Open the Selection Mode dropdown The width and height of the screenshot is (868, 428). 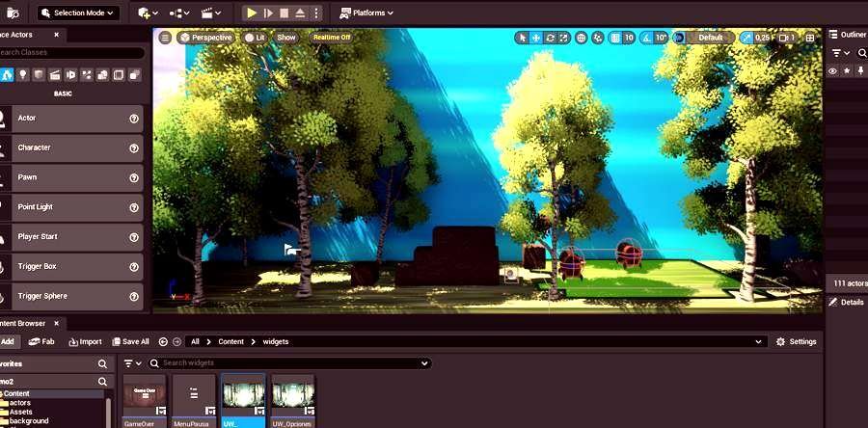tap(79, 13)
